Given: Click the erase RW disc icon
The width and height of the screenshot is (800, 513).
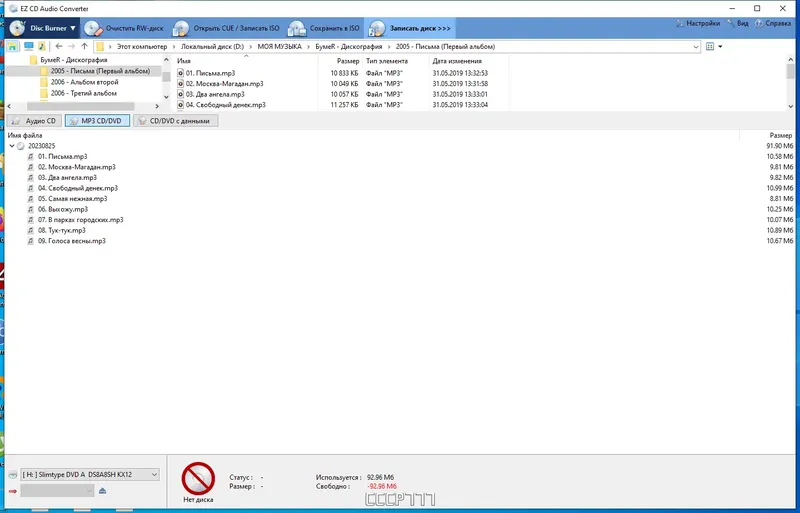Looking at the screenshot, I should pyautogui.click(x=93, y=29).
